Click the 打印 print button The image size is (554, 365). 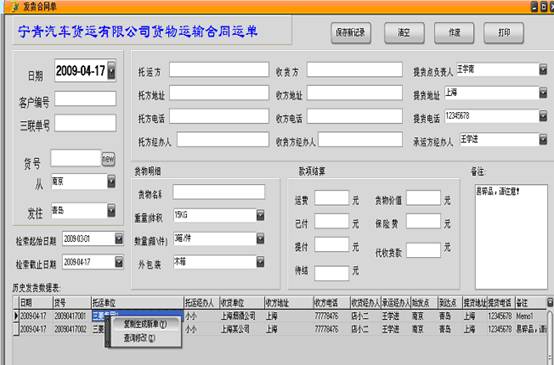click(503, 33)
